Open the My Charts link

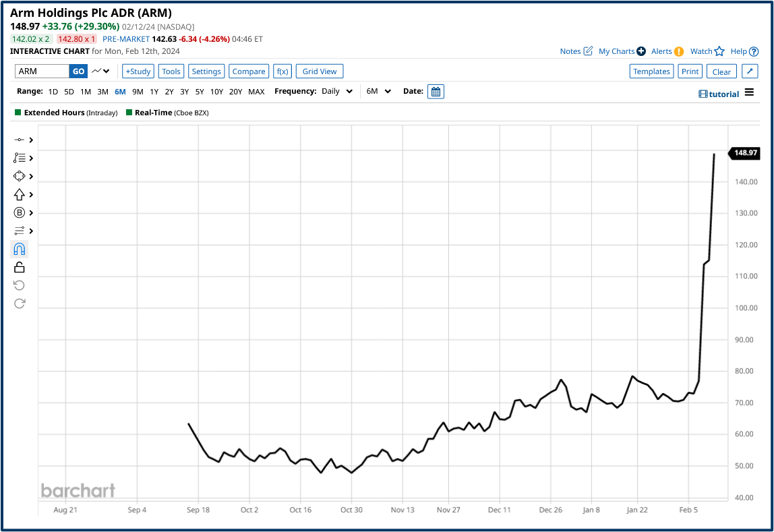pyautogui.click(x=616, y=51)
